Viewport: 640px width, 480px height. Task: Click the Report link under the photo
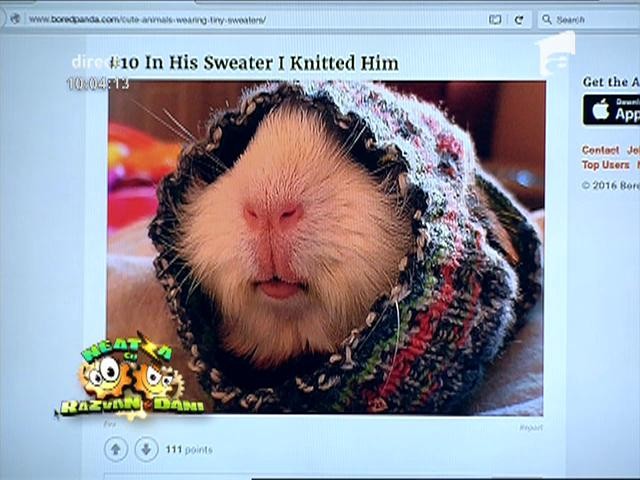(531, 427)
